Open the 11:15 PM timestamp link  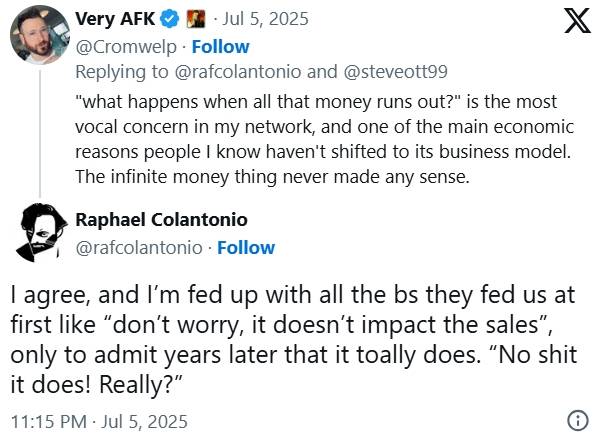tap(48, 421)
